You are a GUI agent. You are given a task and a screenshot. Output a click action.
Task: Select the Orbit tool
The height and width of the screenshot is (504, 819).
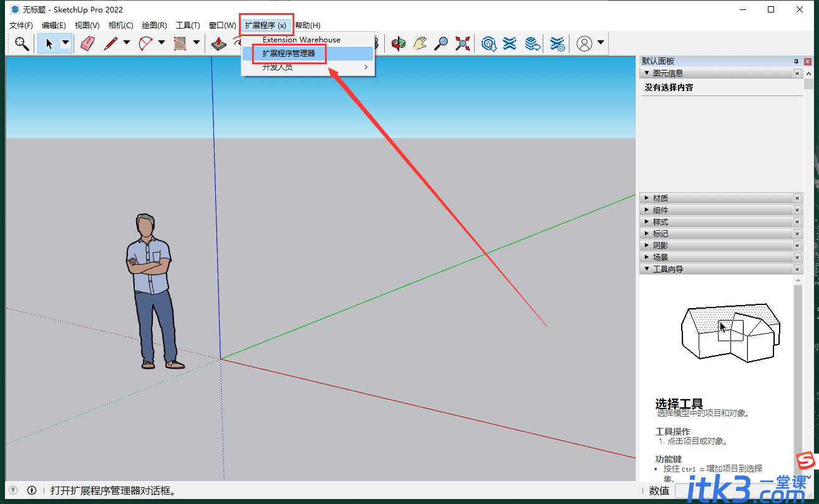[x=398, y=43]
